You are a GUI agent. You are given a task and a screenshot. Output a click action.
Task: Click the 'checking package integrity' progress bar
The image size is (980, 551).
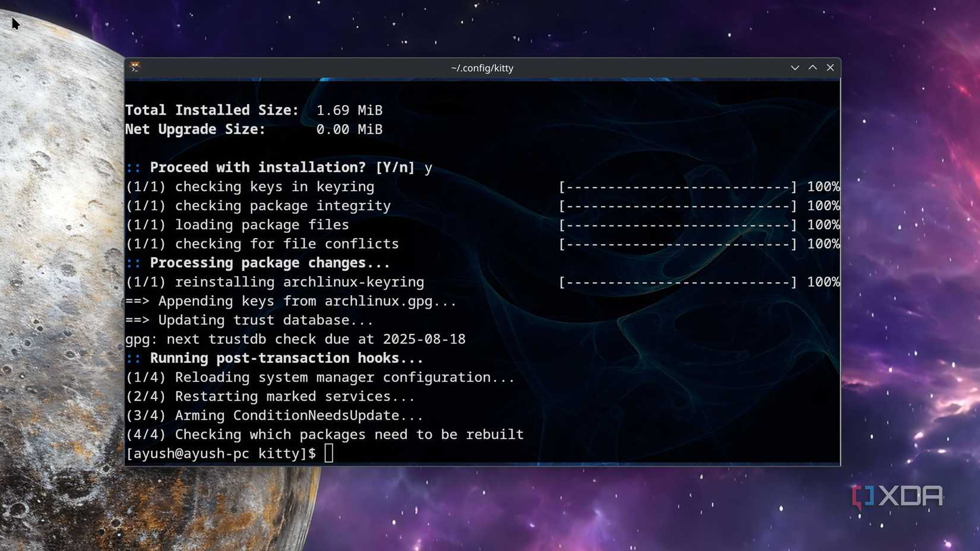tap(679, 205)
